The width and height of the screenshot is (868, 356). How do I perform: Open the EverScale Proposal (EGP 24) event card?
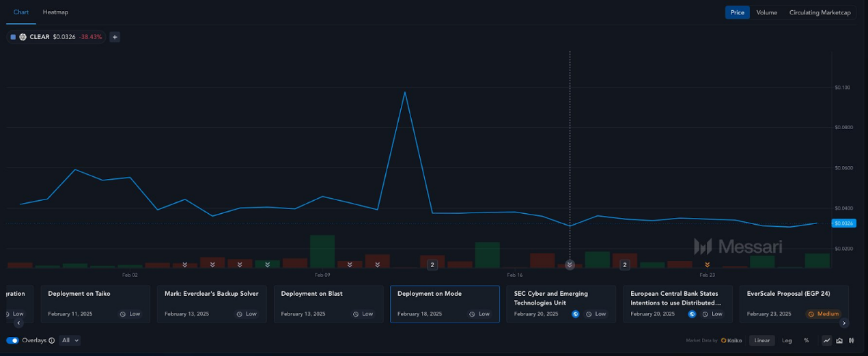pyautogui.click(x=794, y=303)
